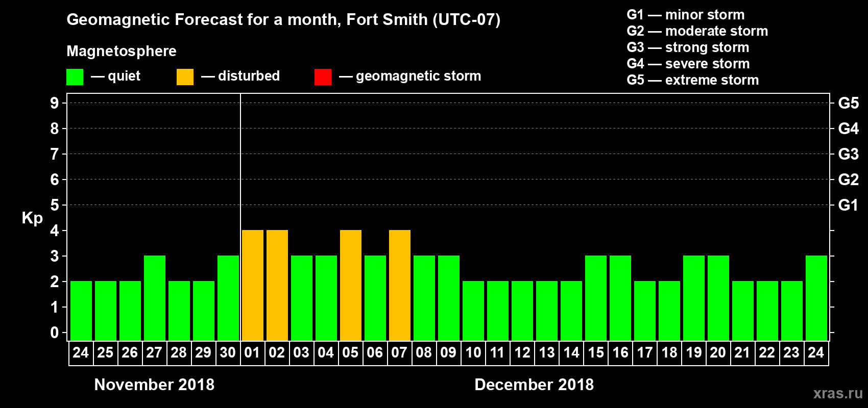Screen dimensions: 868x408
Task: Click the G5 — extreme storm legend text
Action: 693,80
